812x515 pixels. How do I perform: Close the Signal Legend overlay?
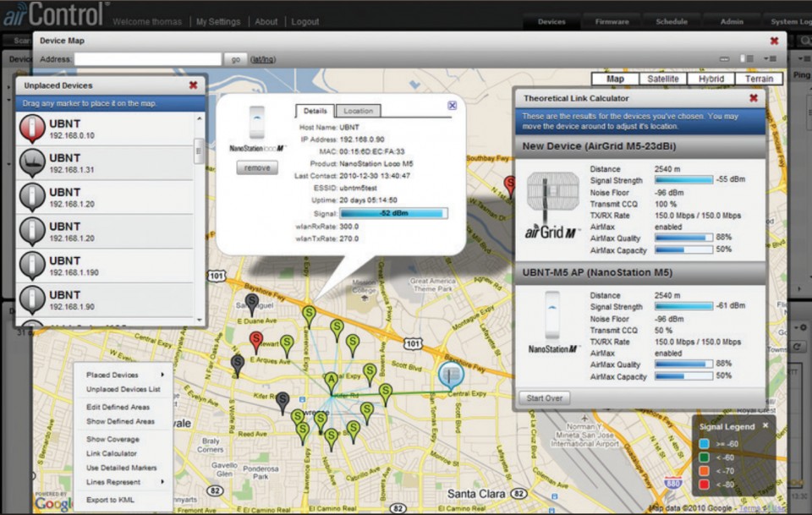coord(765,425)
